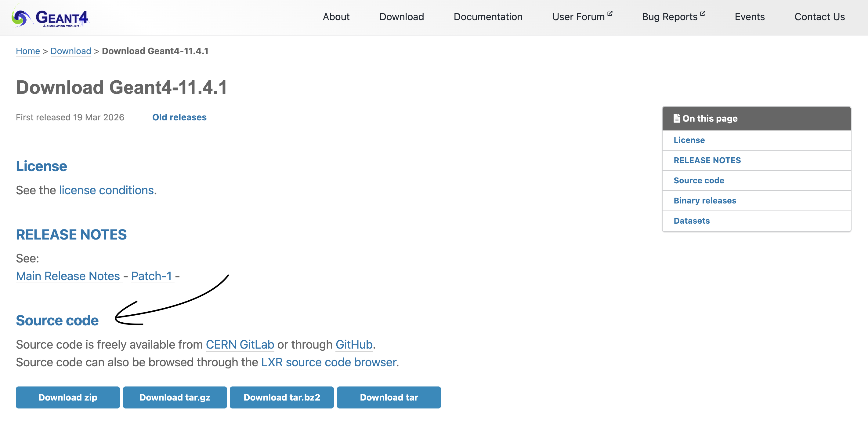868x421 pixels.
Task: Open the Patch-1 release notes
Action: [x=152, y=276]
